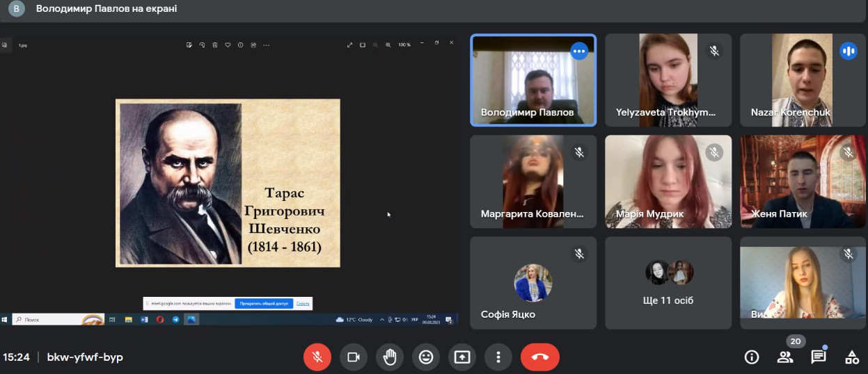
Task: Open meeting details info icon
Action: [752, 357]
